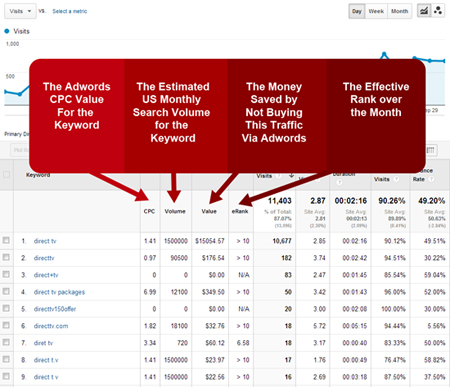Screen dimensions: 450x387
Task: Sort by the Visits column header
Action: (264, 176)
